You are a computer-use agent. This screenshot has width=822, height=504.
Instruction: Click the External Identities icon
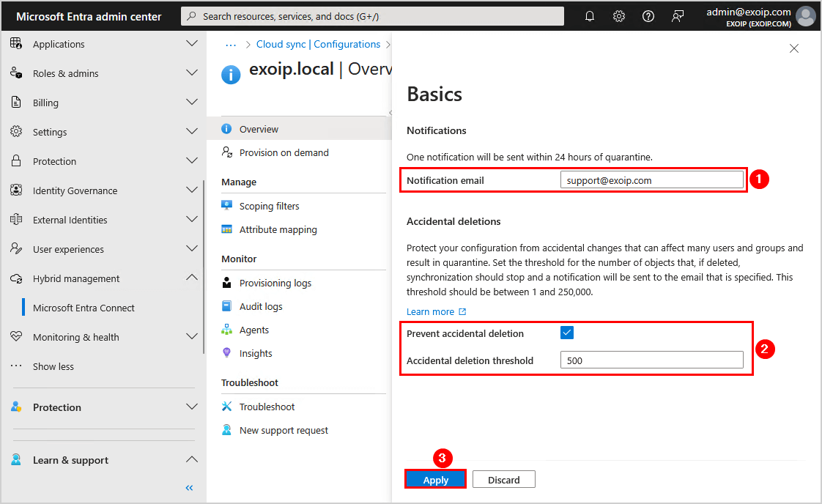pos(16,219)
